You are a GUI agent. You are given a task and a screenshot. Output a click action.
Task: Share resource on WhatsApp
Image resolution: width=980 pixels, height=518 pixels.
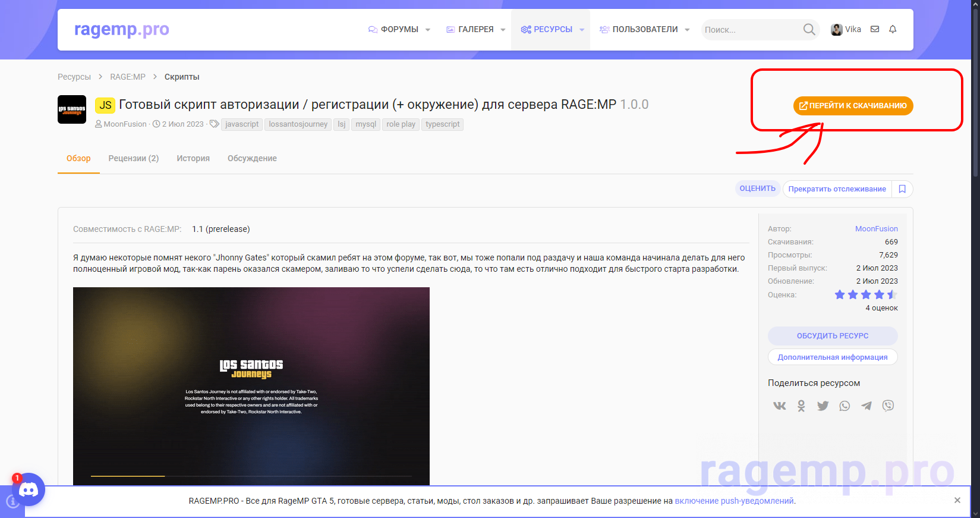844,406
